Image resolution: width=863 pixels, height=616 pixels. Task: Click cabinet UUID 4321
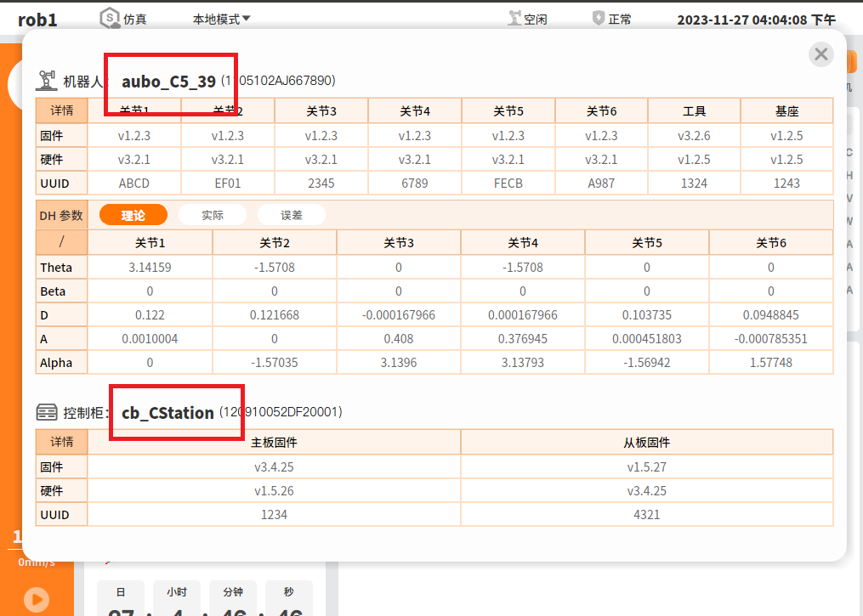pyautogui.click(x=647, y=515)
